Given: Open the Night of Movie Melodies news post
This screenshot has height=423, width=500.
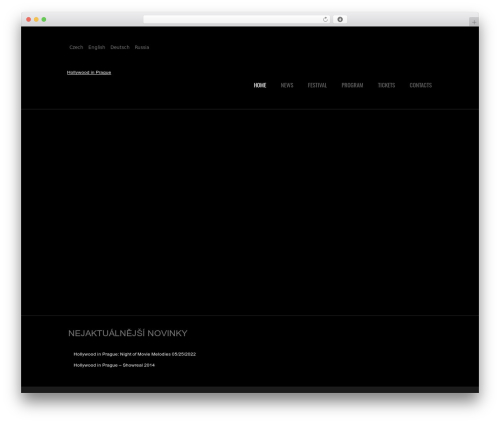Looking at the screenshot, I should (135, 354).
